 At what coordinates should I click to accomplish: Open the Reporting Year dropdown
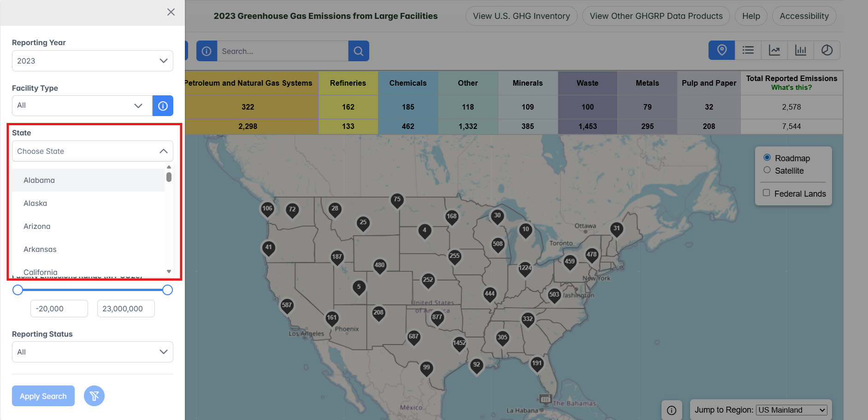(x=92, y=61)
